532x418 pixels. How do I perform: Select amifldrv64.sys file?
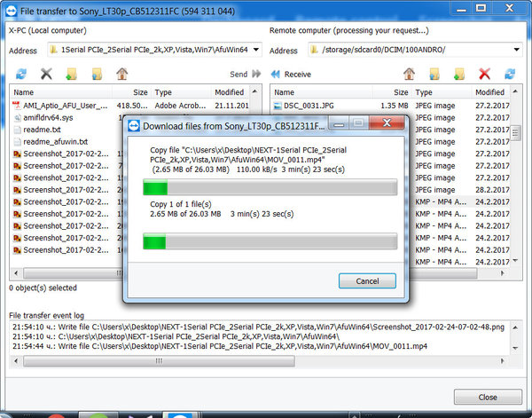coord(48,118)
